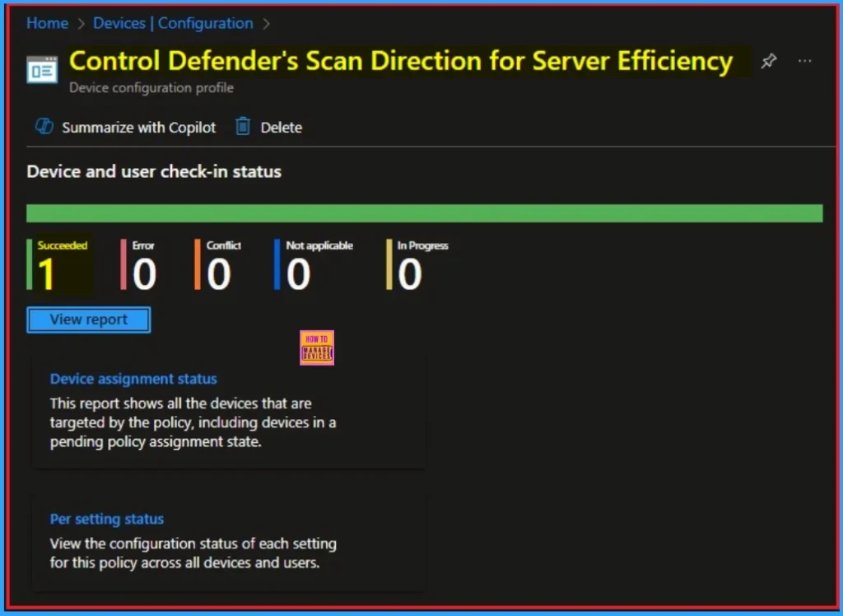The height and width of the screenshot is (616, 843).
Task: Open the ellipsis more options menu
Action: tap(804, 60)
